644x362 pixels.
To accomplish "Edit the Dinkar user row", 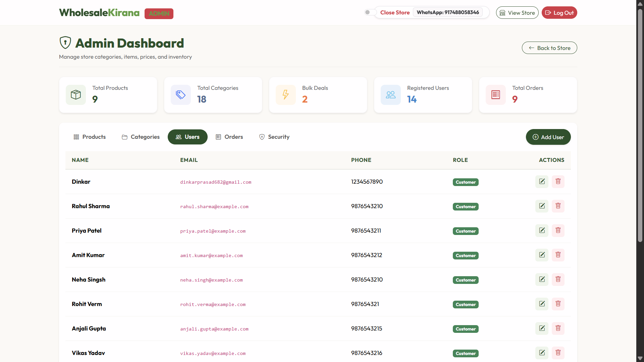I will [x=542, y=182].
